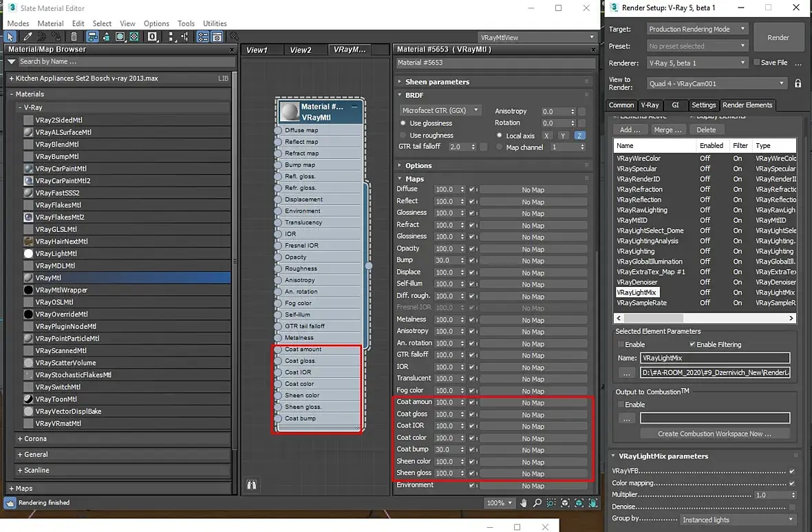This screenshot has width=812, height=532.
Task: Open the Utilities menu
Action: (215, 23)
